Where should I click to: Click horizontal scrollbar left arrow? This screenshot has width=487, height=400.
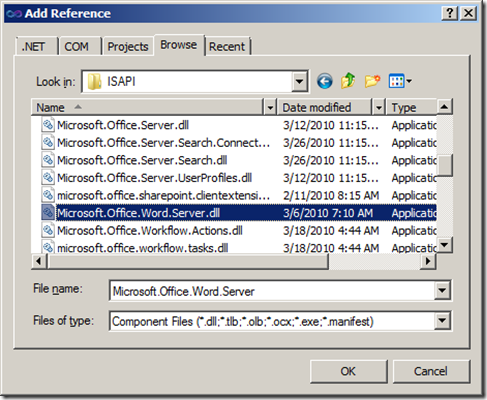pyautogui.click(x=39, y=261)
